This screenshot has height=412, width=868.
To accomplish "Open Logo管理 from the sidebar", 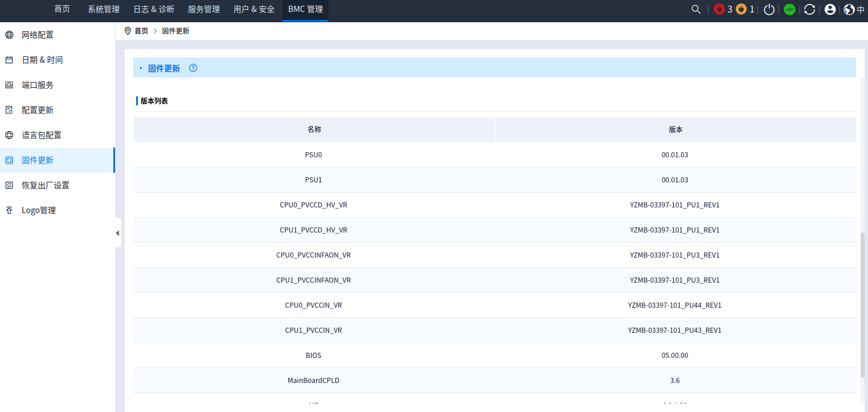I will [39, 210].
